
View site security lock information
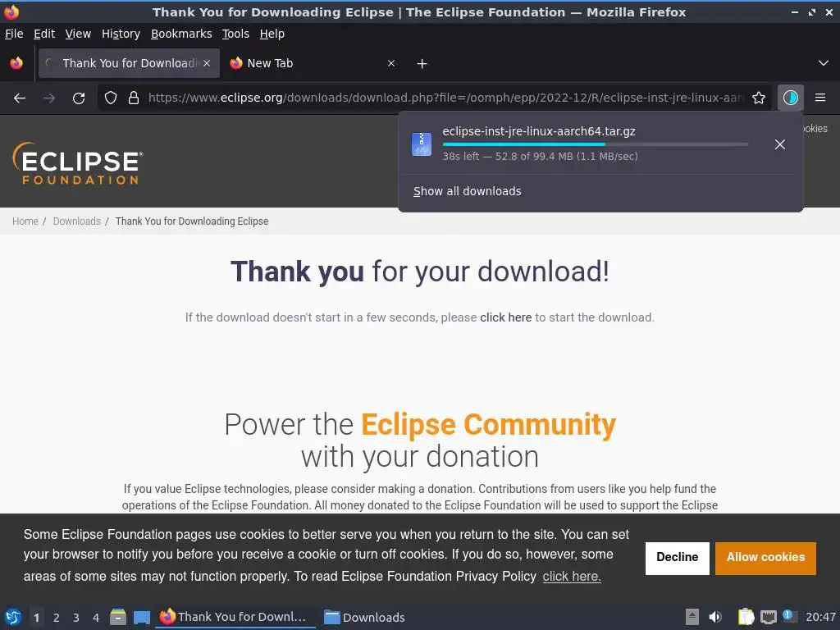tap(134, 98)
